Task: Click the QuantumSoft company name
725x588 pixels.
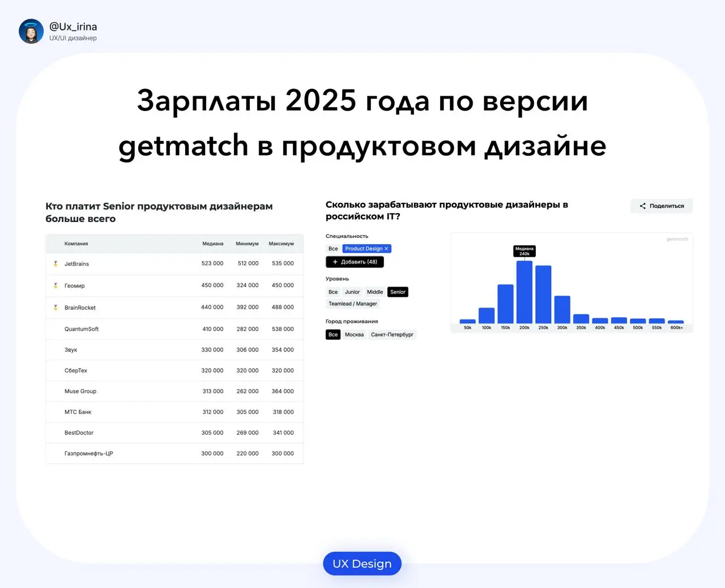Action: [x=82, y=329]
